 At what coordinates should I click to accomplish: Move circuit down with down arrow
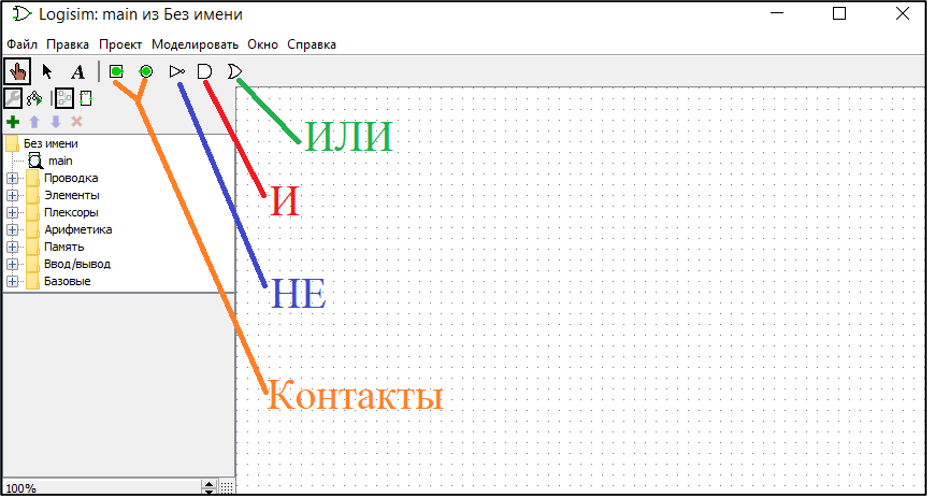(x=55, y=122)
